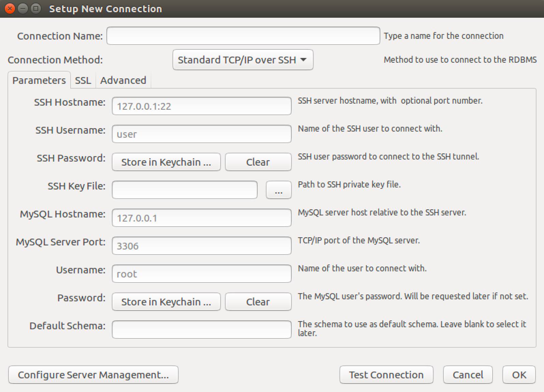Click the Default Schema input field
Screen dimensions: 544x392
[x=201, y=330]
